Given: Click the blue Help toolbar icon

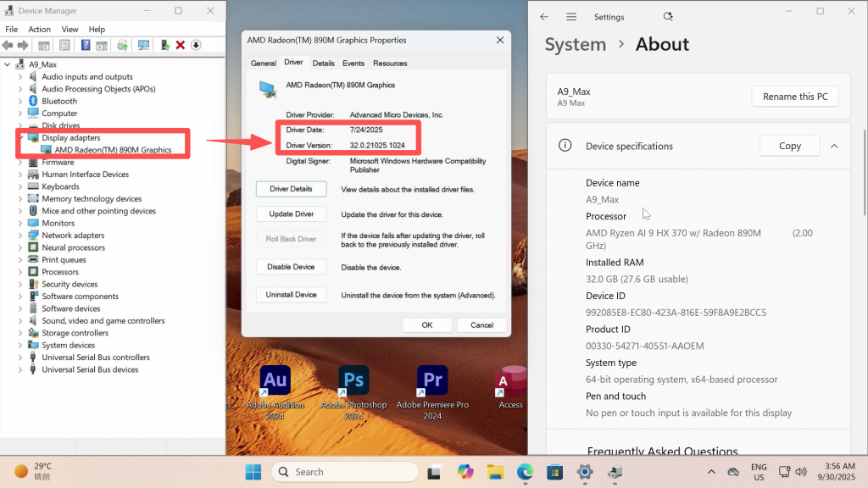Looking at the screenshot, I should pos(86,45).
